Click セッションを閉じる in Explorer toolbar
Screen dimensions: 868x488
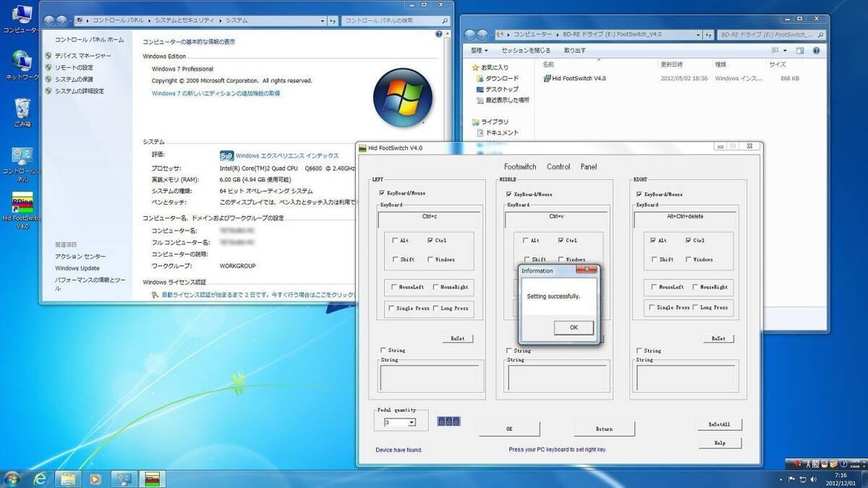tap(526, 51)
